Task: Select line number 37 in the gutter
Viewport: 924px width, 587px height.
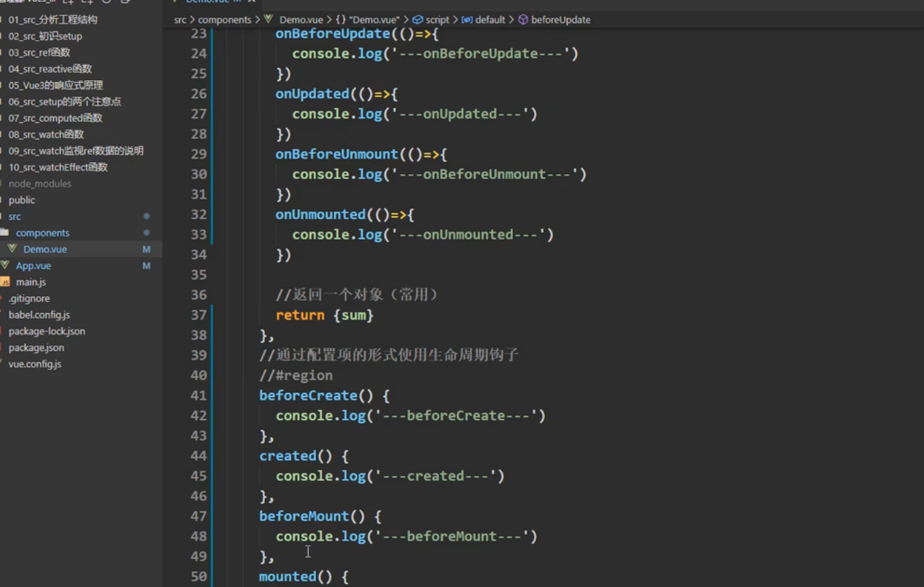Action: tap(198, 315)
